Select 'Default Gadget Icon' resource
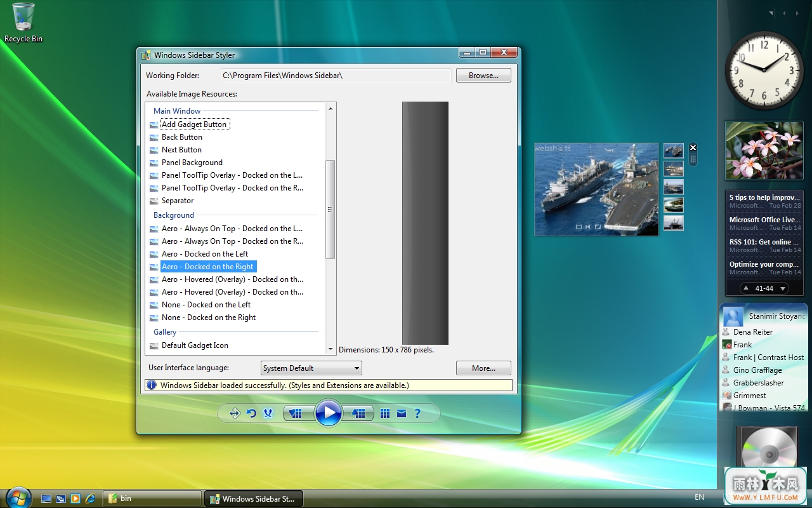 point(194,345)
